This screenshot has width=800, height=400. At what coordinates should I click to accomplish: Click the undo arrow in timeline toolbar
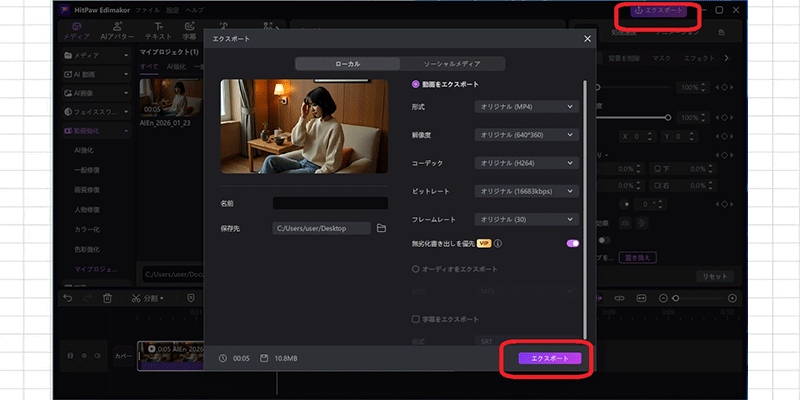tap(68, 298)
